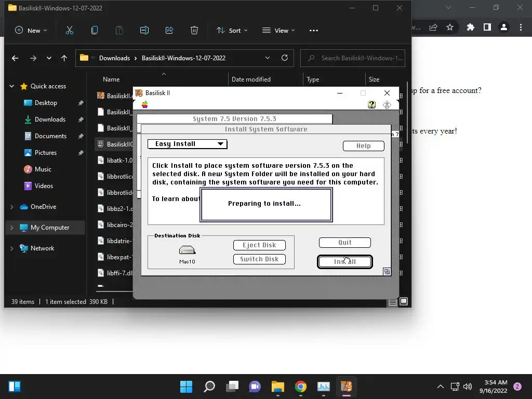The image size is (532, 399).
Task: Select the Mac10 destination disk icon
Action: (x=187, y=250)
